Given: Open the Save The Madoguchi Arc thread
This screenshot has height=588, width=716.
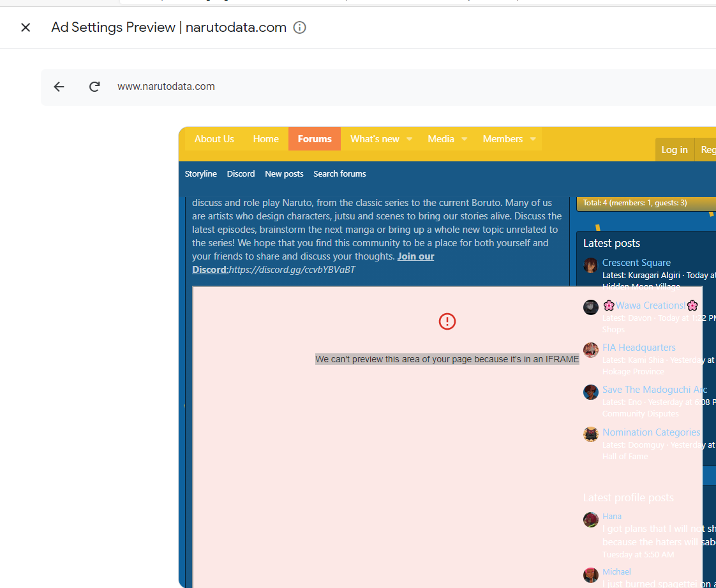Looking at the screenshot, I should [x=654, y=390].
